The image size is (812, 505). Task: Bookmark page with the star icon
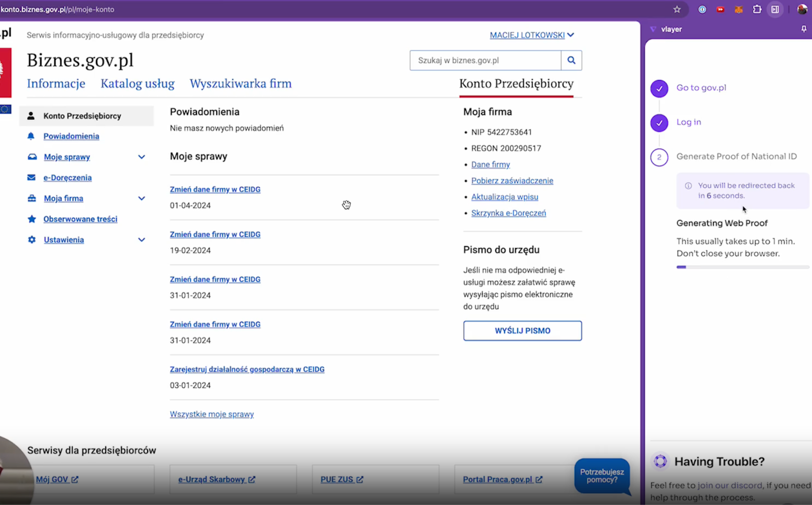tap(677, 9)
